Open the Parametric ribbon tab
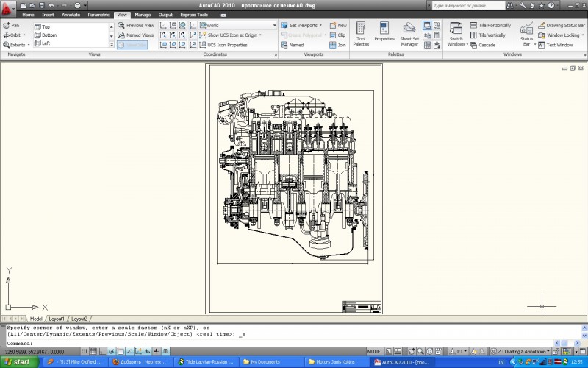Screen dimensions: 588x368 click(x=98, y=15)
